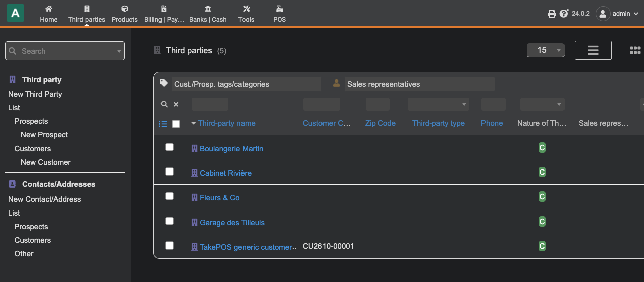Screen dimensions: 644x282
Task: Open the Contacts/Addresses List link
Action: click(x=14, y=213)
